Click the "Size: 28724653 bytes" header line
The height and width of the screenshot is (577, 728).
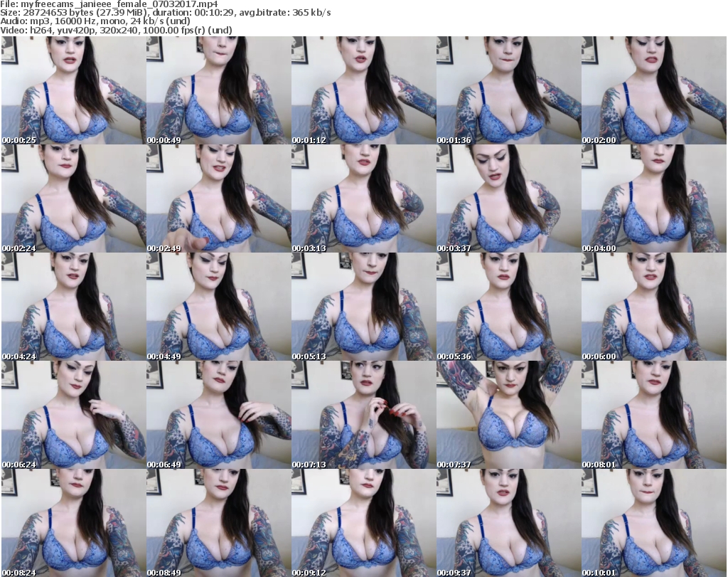pos(165,13)
